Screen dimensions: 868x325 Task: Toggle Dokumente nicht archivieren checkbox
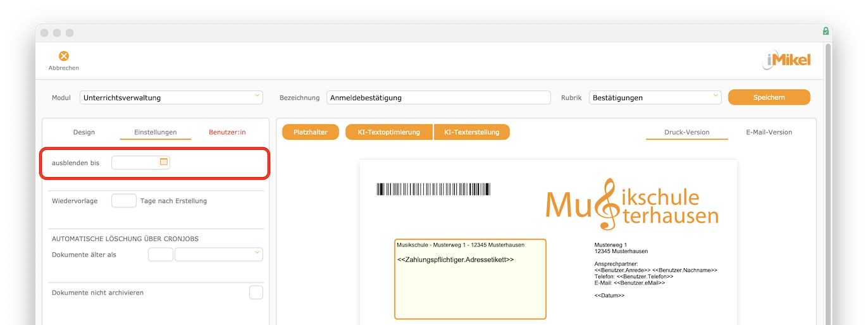256,293
